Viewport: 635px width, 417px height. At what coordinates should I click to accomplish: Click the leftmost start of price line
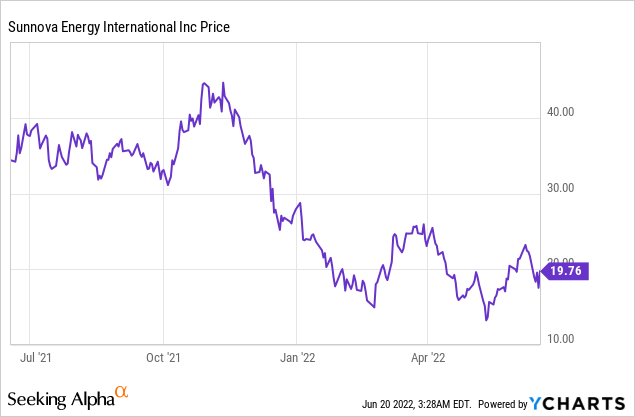[12, 160]
